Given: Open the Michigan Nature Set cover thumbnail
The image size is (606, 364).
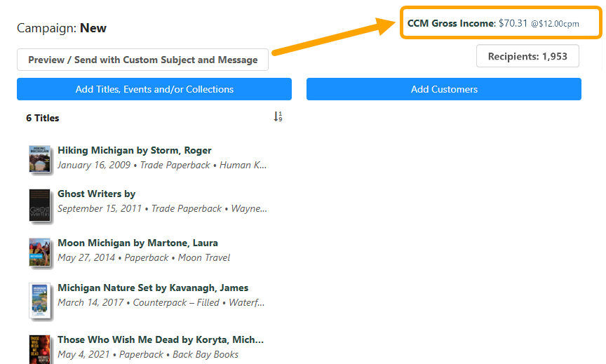Looking at the screenshot, I should pyautogui.click(x=40, y=300).
